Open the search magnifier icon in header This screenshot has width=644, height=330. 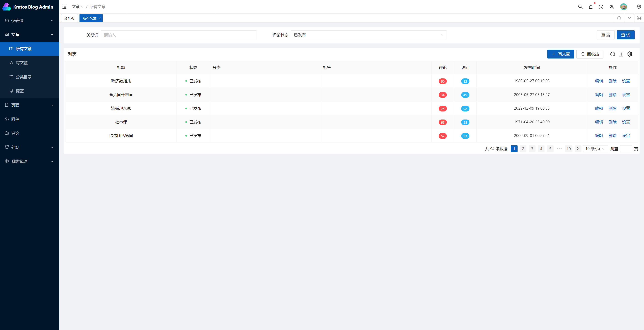(580, 7)
